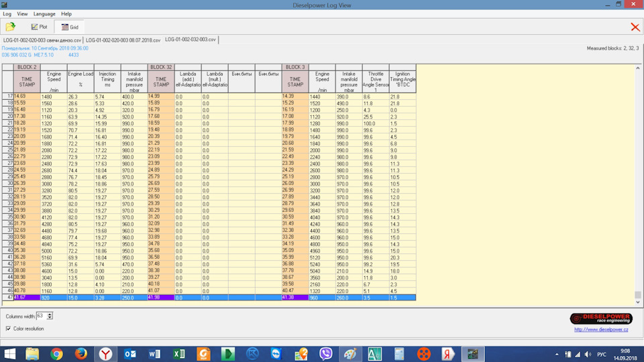The height and width of the screenshot is (362, 644).
Task: Open the Help menu
Action: coord(66,13)
